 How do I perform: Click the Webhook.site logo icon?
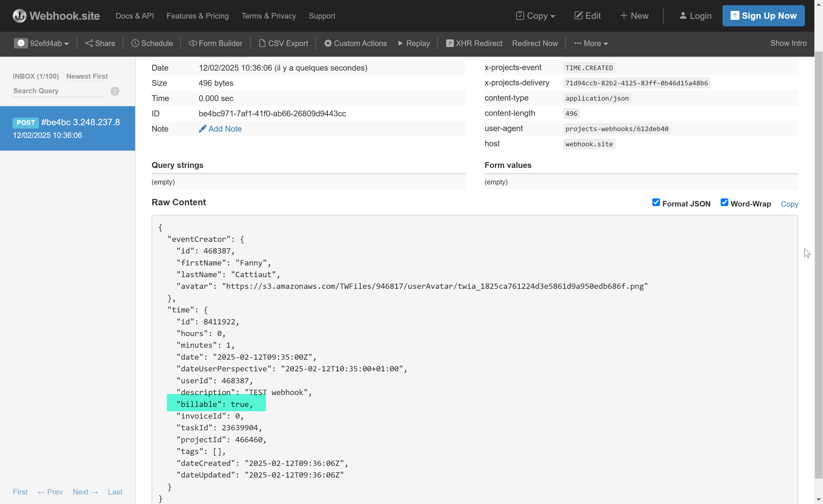point(19,16)
